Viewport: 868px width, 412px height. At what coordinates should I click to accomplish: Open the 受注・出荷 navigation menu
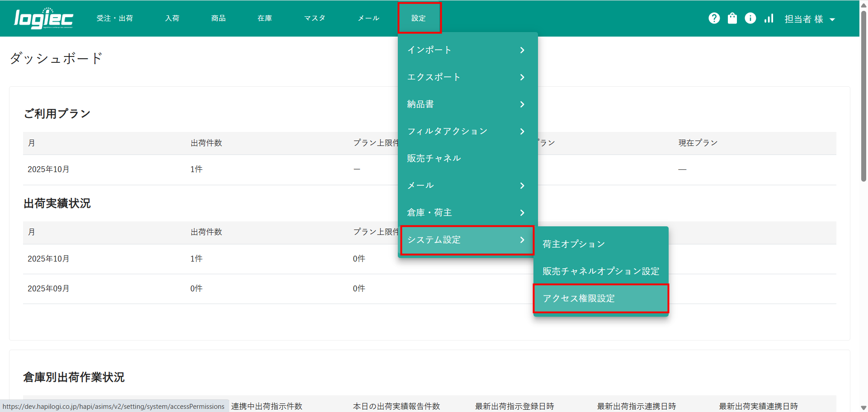pos(115,19)
